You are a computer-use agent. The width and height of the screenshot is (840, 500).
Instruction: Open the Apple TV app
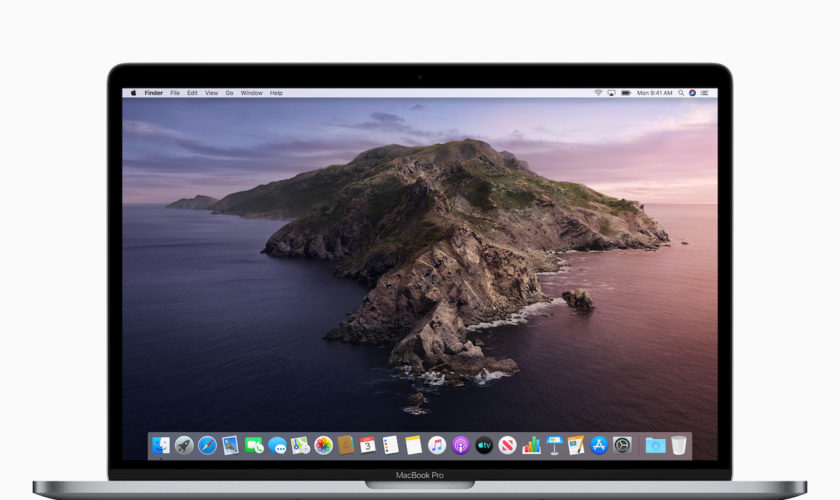(x=484, y=445)
